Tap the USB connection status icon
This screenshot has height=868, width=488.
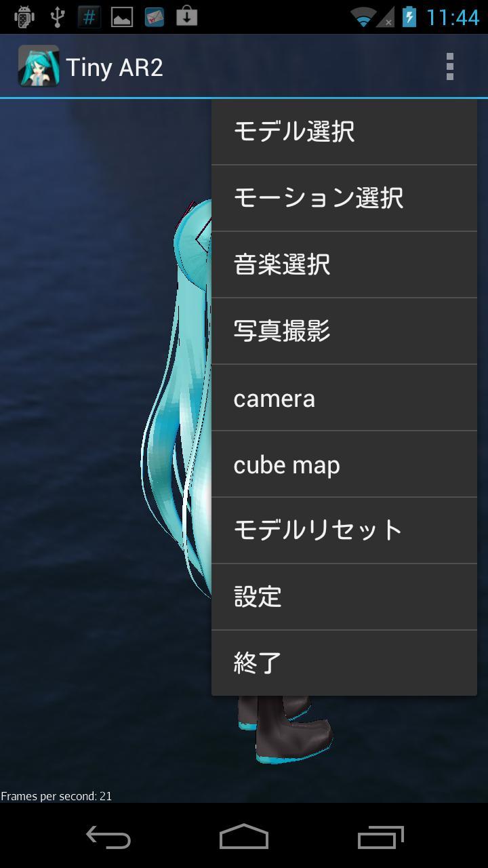57,17
